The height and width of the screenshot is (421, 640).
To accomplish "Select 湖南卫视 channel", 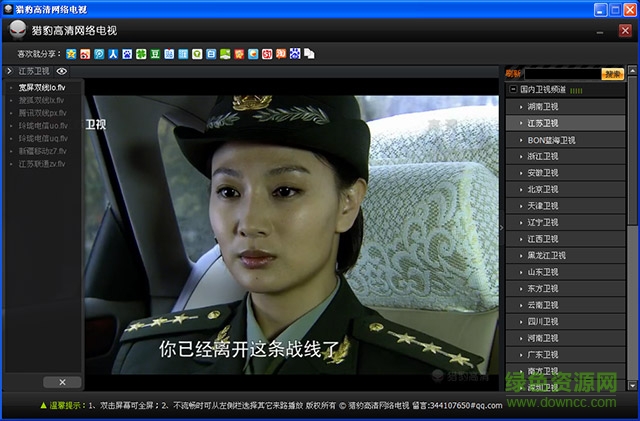I will point(543,106).
